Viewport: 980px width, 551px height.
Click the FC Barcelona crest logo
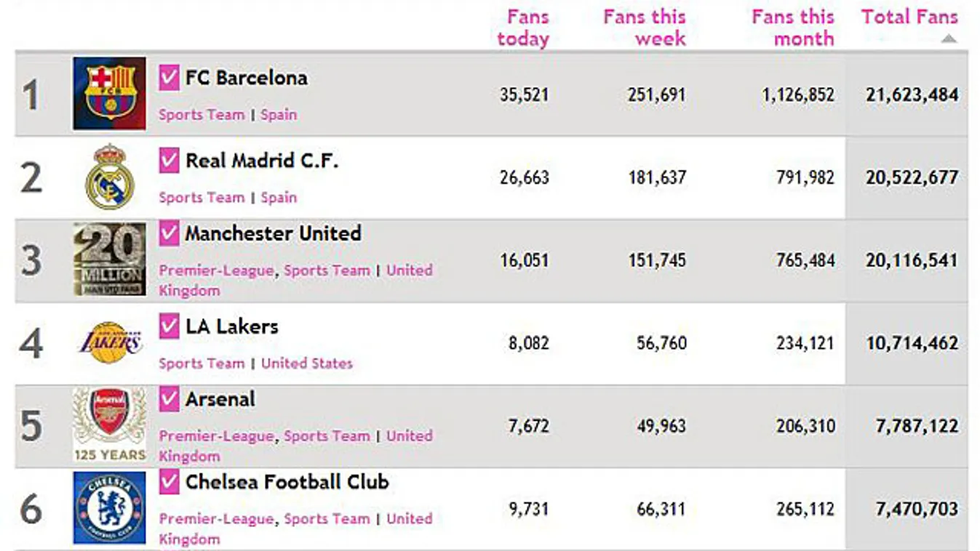[x=109, y=94]
